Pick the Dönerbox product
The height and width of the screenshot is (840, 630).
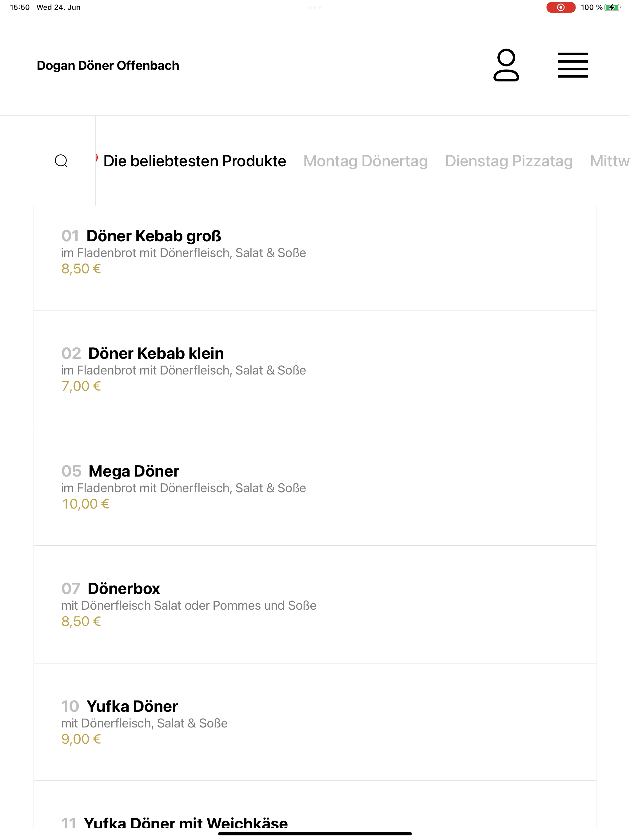tap(315, 604)
